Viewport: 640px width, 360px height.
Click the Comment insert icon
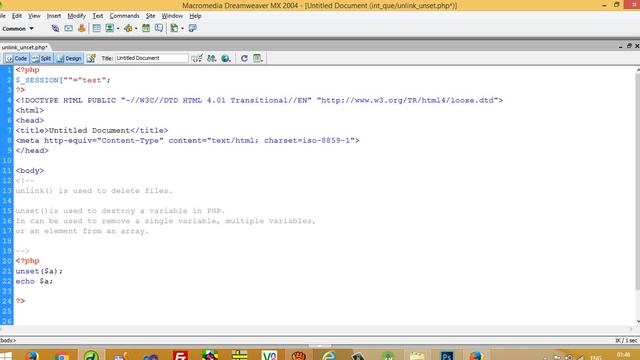coord(159,28)
